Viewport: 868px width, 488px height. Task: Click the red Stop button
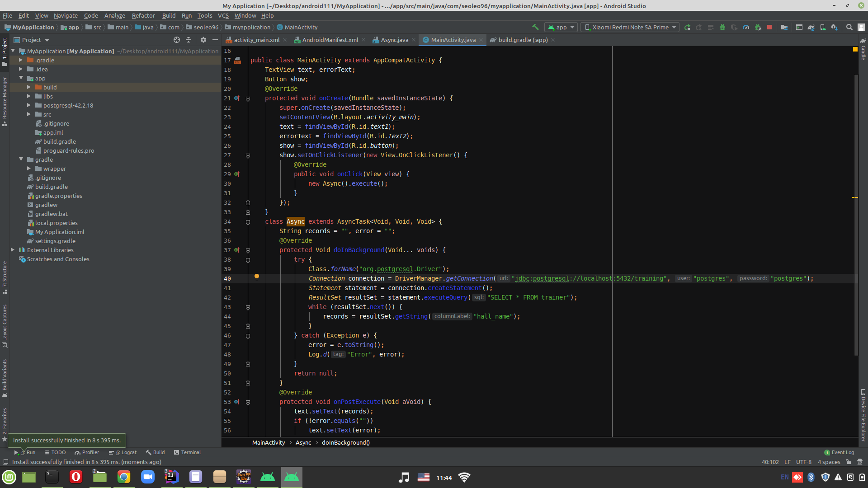coord(769,27)
